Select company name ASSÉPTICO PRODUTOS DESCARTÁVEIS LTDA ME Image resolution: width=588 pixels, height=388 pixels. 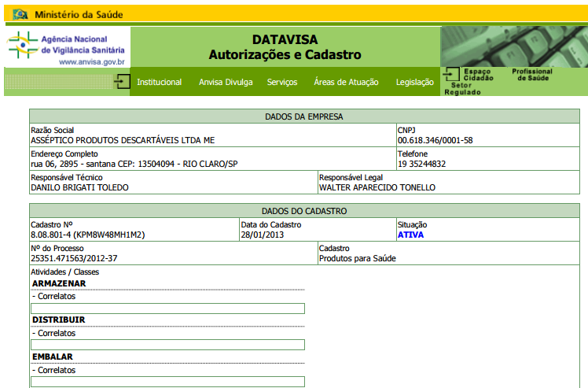123,140
